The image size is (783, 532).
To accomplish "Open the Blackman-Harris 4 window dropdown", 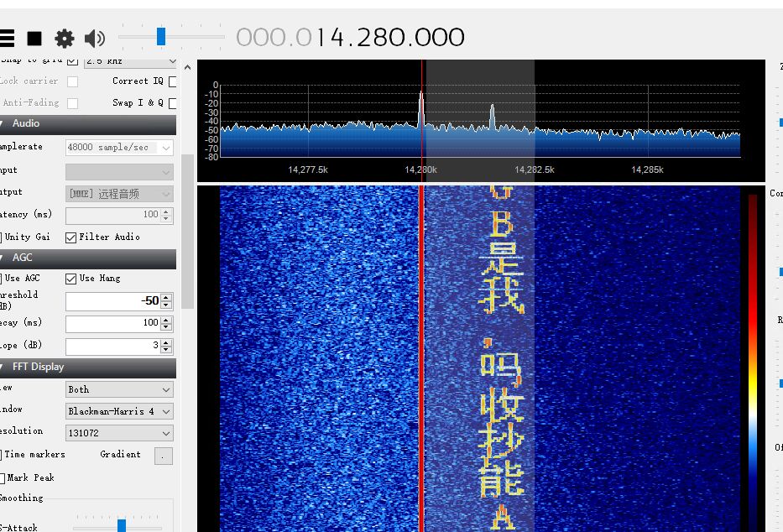I will 119,412.
